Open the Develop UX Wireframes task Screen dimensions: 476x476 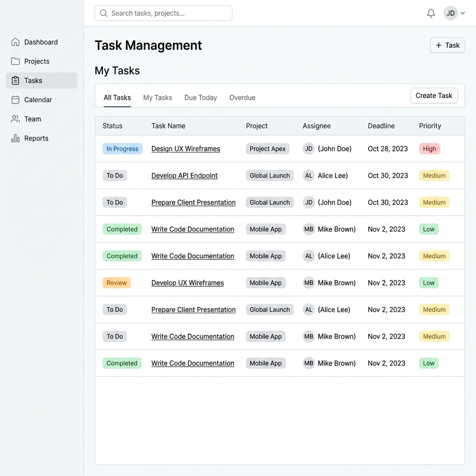coord(188,283)
